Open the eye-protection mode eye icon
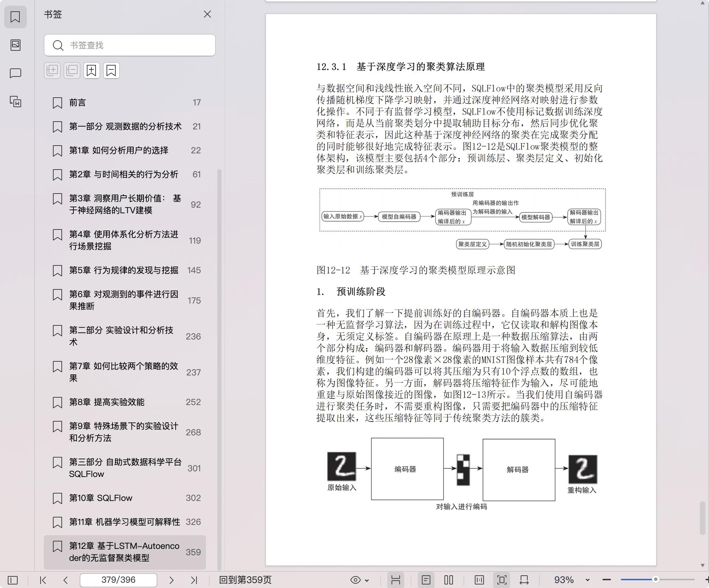Image resolution: width=709 pixels, height=588 pixels. [x=356, y=580]
